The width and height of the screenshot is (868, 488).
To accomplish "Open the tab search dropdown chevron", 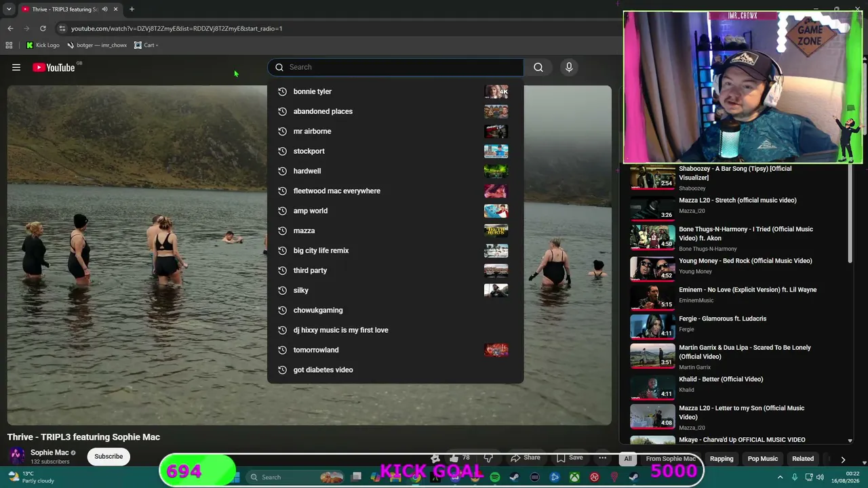I will (x=9, y=9).
